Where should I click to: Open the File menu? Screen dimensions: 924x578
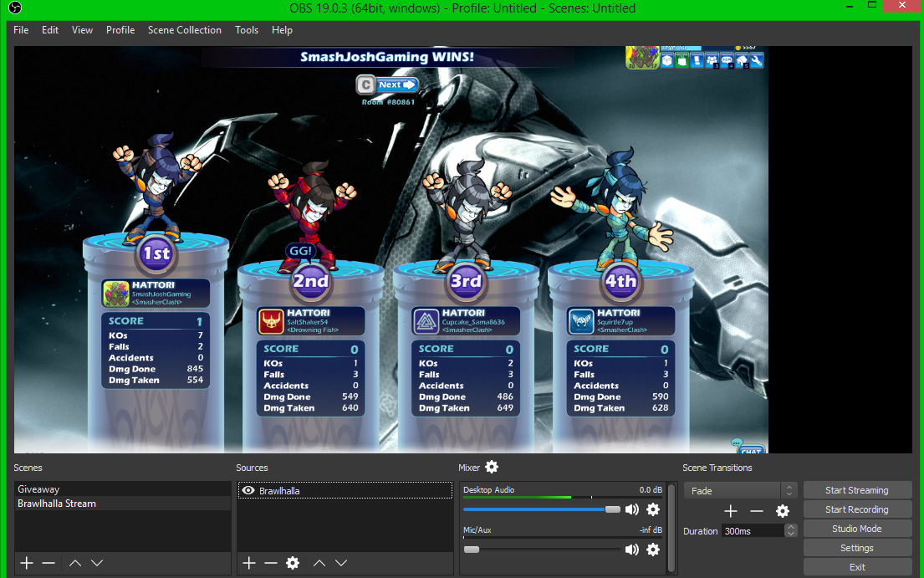[21, 30]
